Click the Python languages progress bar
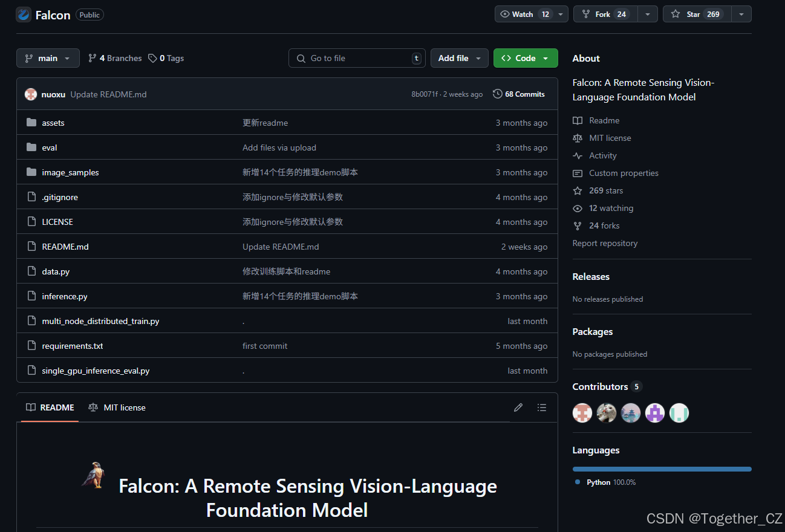The width and height of the screenshot is (785, 532). pos(662,469)
